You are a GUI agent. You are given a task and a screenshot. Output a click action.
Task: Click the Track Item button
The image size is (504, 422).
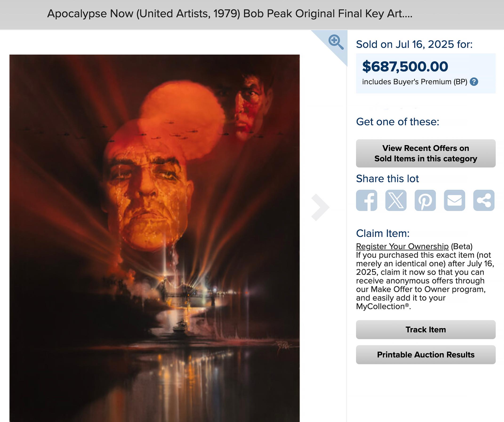[426, 330]
